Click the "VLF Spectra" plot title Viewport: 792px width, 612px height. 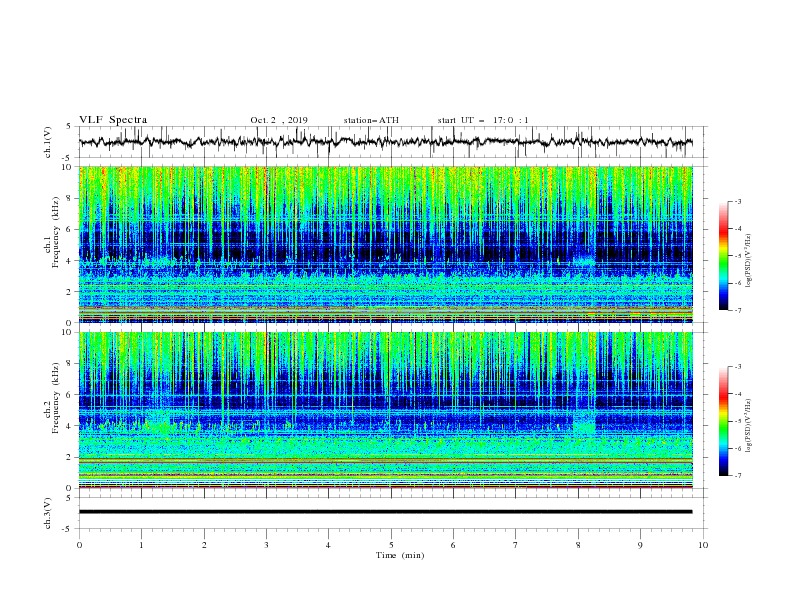[x=113, y=120]
